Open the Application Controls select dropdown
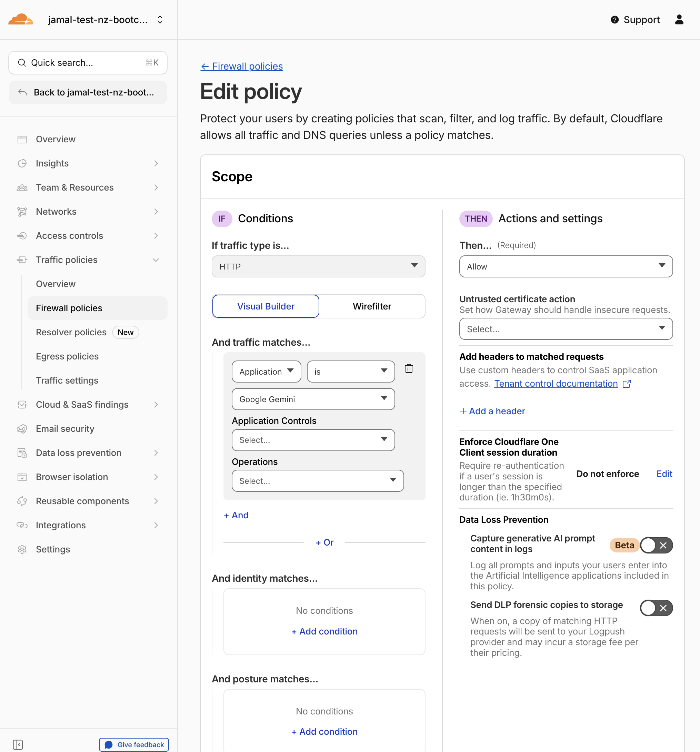The width and height of the screenshot is (700, 752). point(313,440)
